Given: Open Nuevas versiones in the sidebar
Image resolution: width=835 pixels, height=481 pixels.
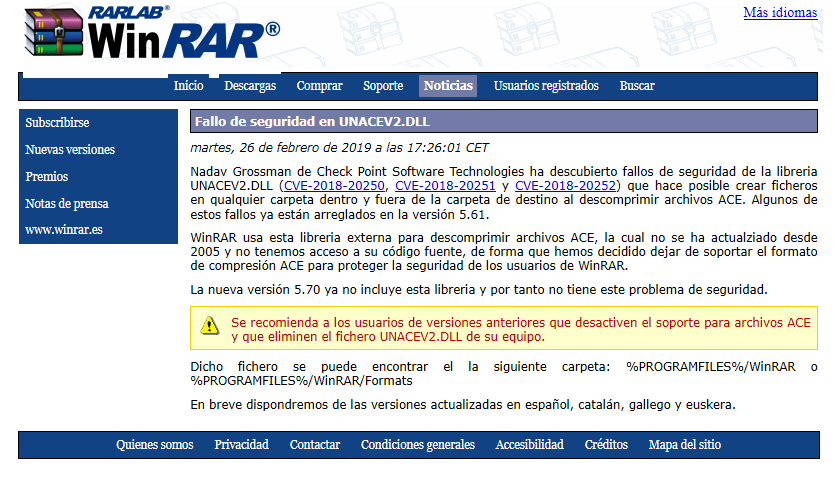Looking at the screenshot, I should click(70, 150).
